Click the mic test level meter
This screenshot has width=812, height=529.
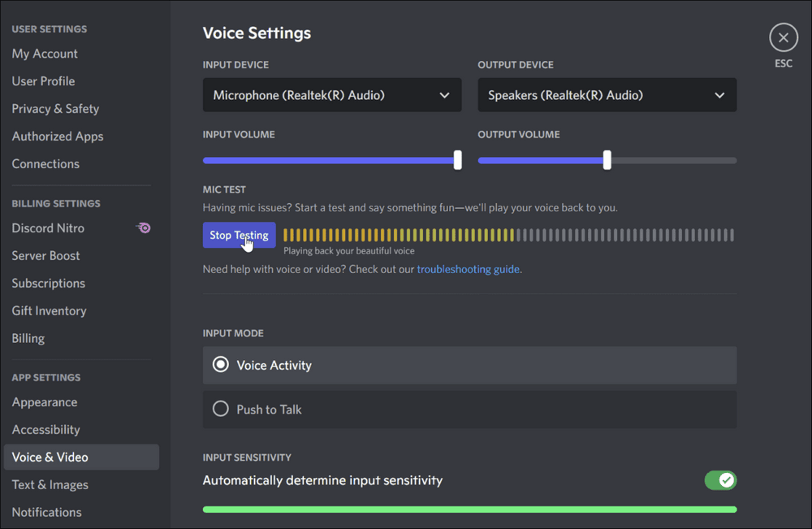[x=508, y=236]
